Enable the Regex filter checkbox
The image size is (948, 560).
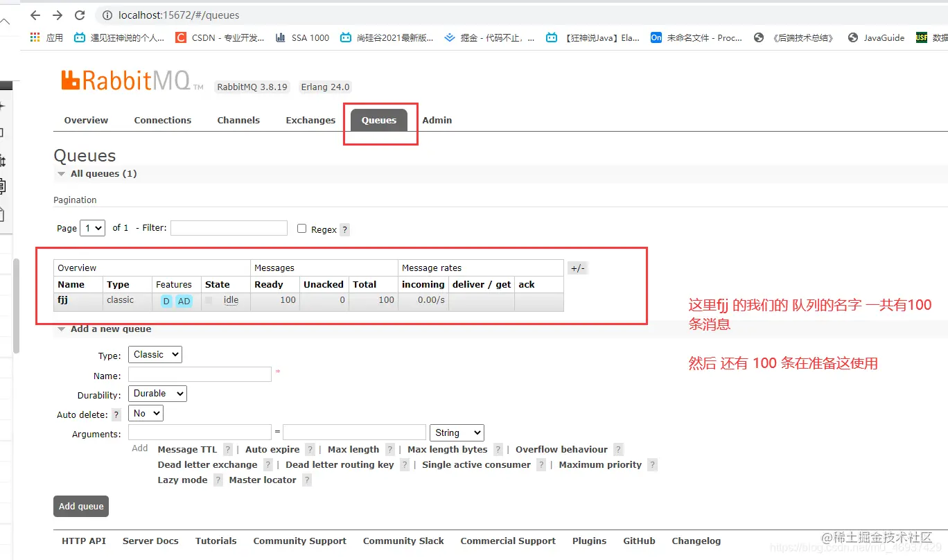(x=301, y=228)
